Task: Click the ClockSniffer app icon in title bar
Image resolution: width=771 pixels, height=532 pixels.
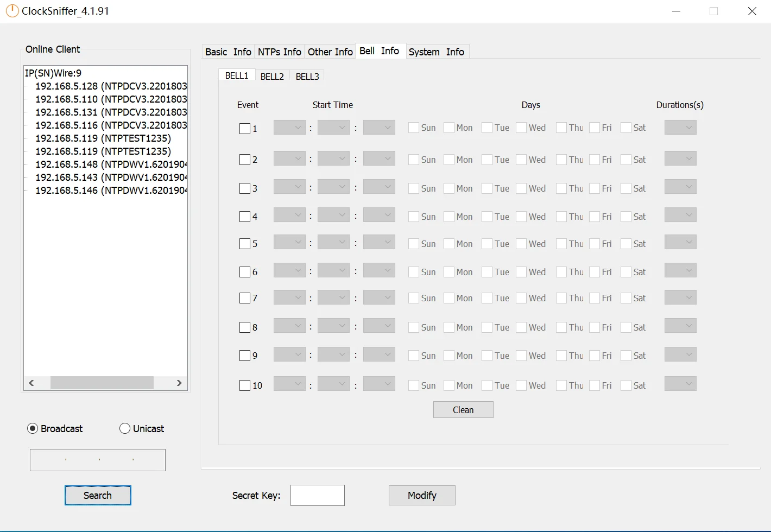Action: pyautogui.click(x=12, y=11)
